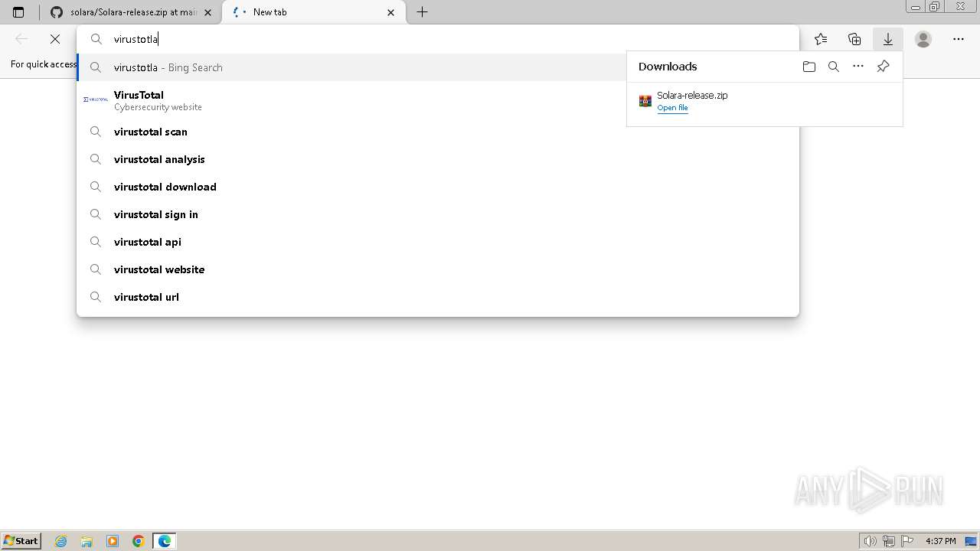Go back using the back arrow

(21, 39)
